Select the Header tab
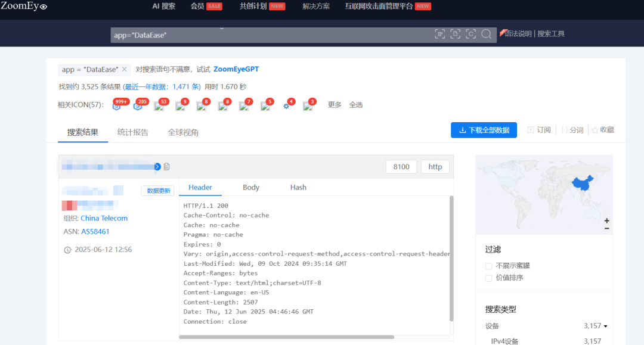 point(200,188)
